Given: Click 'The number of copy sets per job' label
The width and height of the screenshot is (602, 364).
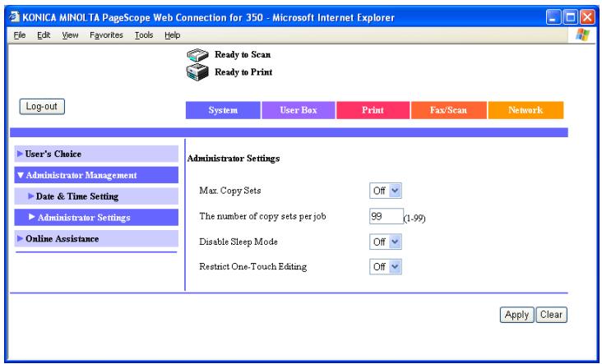Looking at the screenshot, I should pos(262,216).
